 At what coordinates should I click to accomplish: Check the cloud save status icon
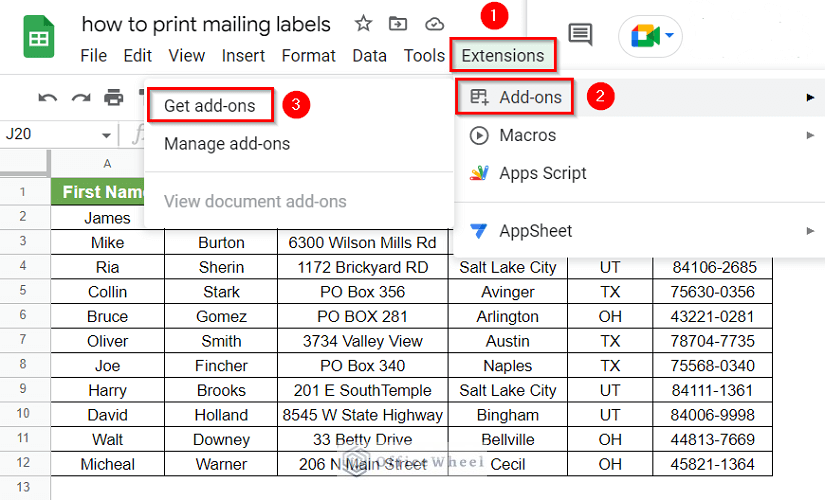[434, 24]
